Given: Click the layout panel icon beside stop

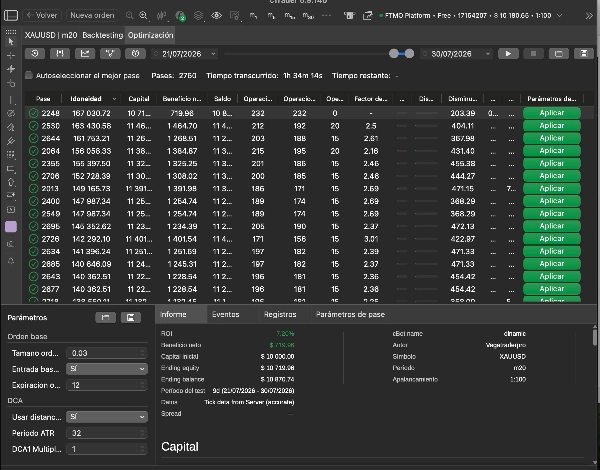Looking at the screenshot, I should (559, 54).
